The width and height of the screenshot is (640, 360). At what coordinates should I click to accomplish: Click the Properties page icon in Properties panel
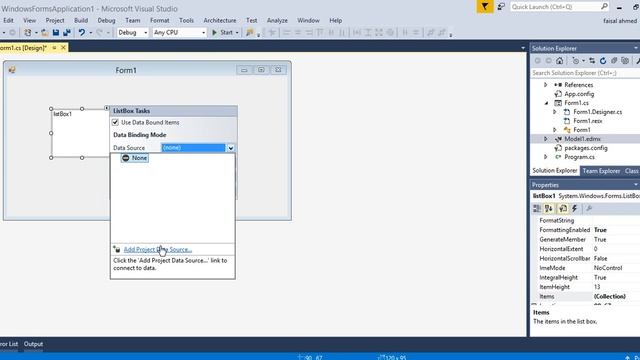tap(563, 209)
